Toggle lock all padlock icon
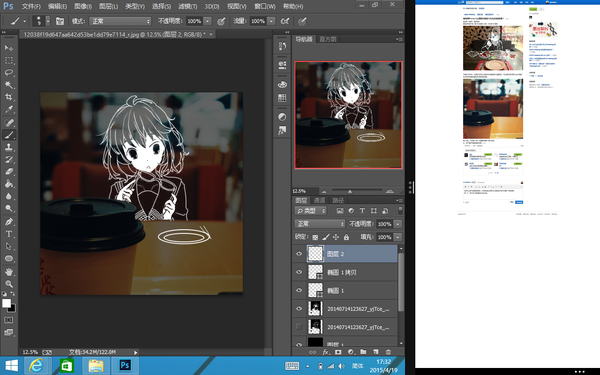600x375 pixels. point(346,237)
